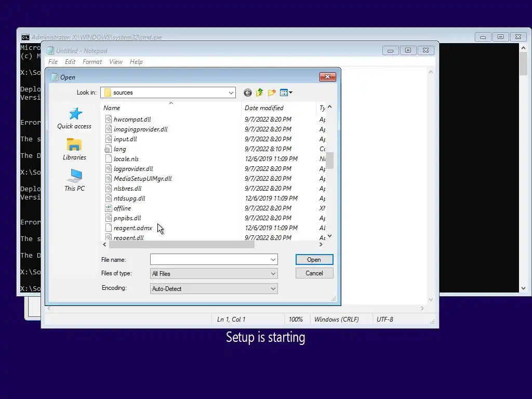Viewport: 532px width, 399px height.
Task: Select the input.dll file icon
Action: click(109, 139)
